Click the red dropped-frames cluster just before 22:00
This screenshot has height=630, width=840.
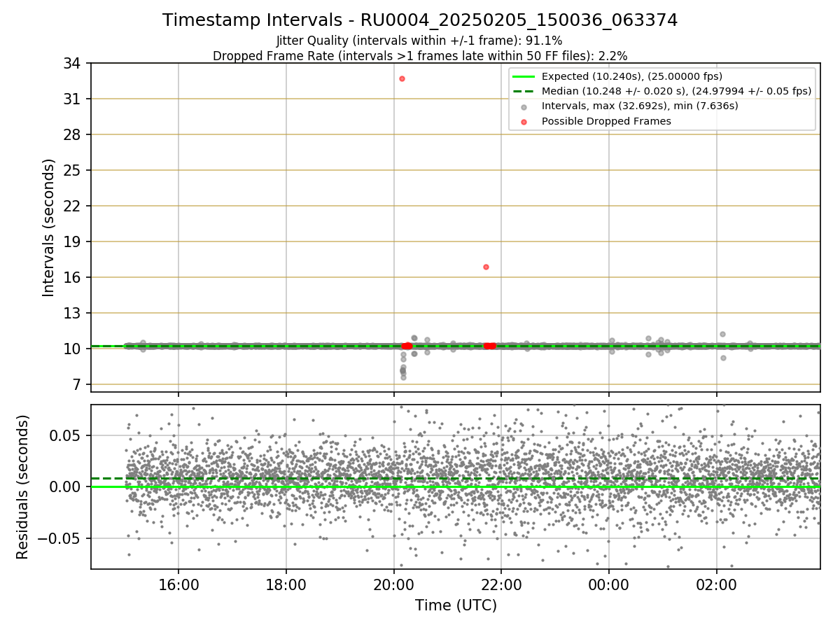[490, 346]
